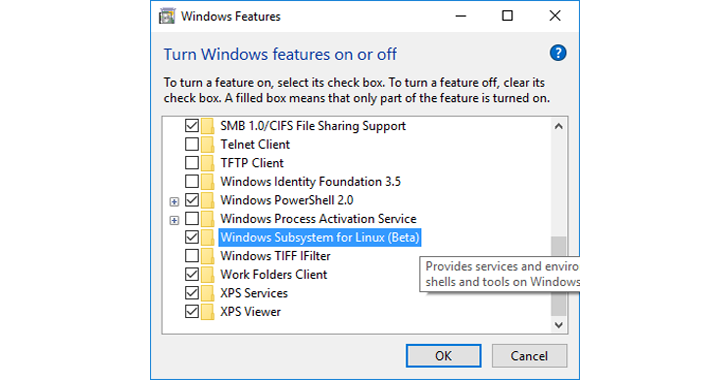Select Windows Identity Foundation 3.5 entry
The image size is (728, 380).
tap(310, 182)
